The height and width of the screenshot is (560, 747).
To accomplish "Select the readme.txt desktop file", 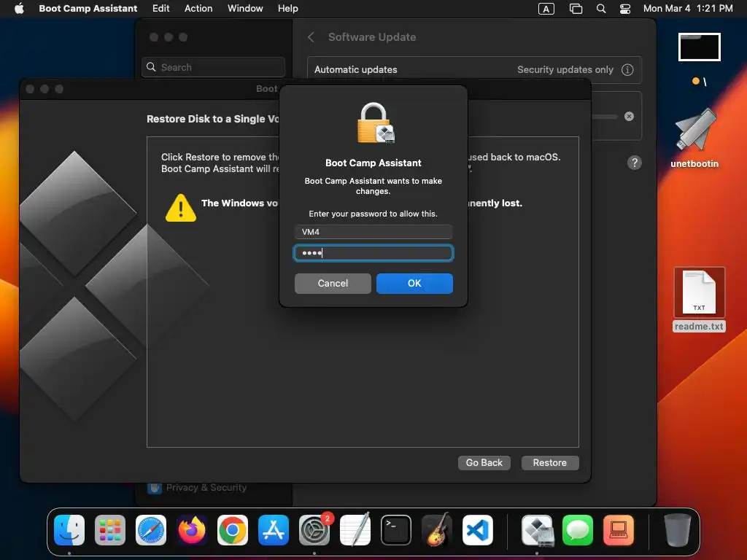I will coord(699,300).
